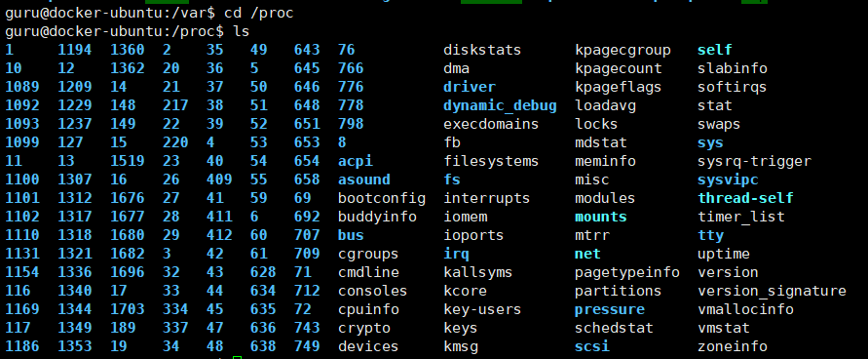
Task: Click the pressure directory name
Action: [610, 309]
